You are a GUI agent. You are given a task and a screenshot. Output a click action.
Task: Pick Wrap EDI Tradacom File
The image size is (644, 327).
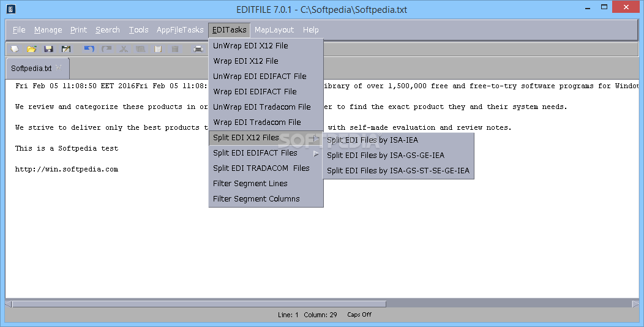tap(266, 122)
